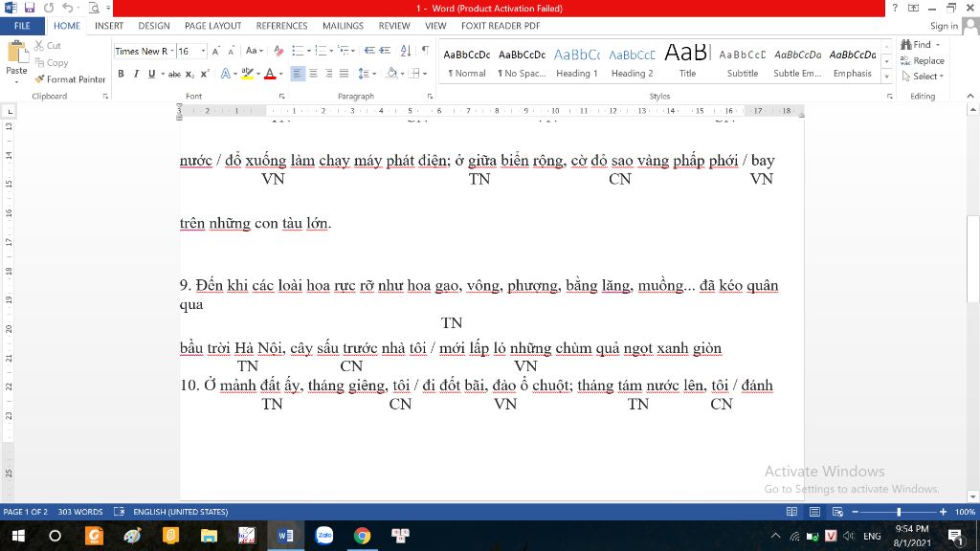
Task: Adjust the zoom slider
Action: tap(899, 512)
